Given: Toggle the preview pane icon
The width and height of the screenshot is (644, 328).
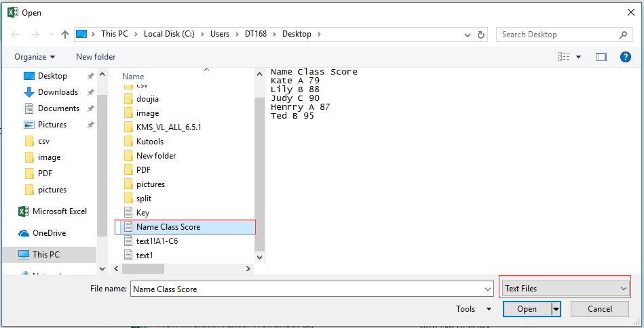Looking at the screenshot, I should coord(601,57).
